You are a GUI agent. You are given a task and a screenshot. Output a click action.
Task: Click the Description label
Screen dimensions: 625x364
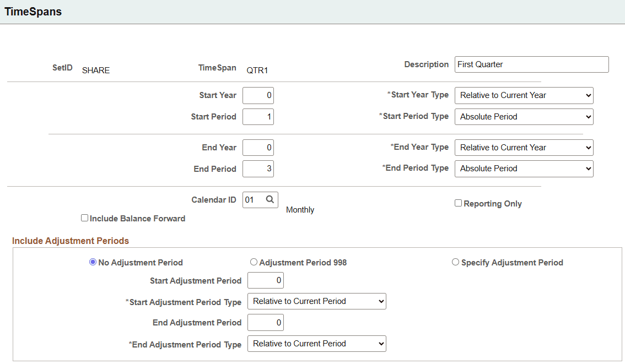tap(426, 64)
